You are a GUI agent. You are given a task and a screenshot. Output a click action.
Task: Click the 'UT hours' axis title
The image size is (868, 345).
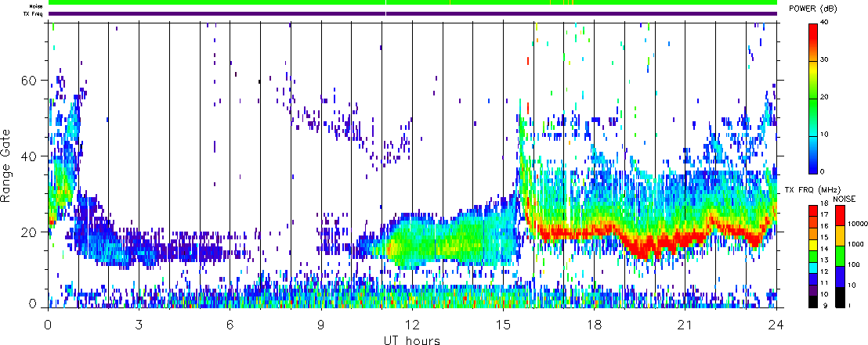412,340
